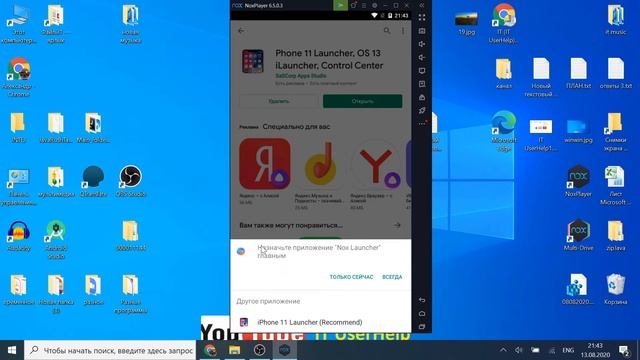
Task: Open Chrome from the taskbar
Action: (210, 350)
